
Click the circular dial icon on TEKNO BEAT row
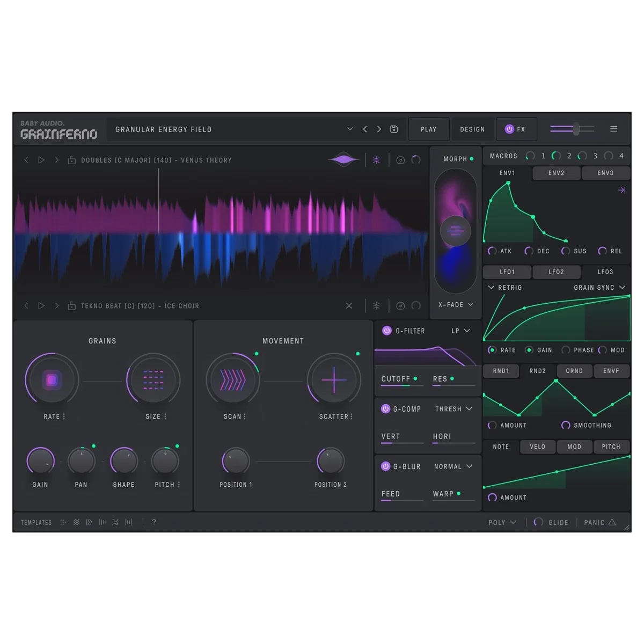click(x=400, y=305)
